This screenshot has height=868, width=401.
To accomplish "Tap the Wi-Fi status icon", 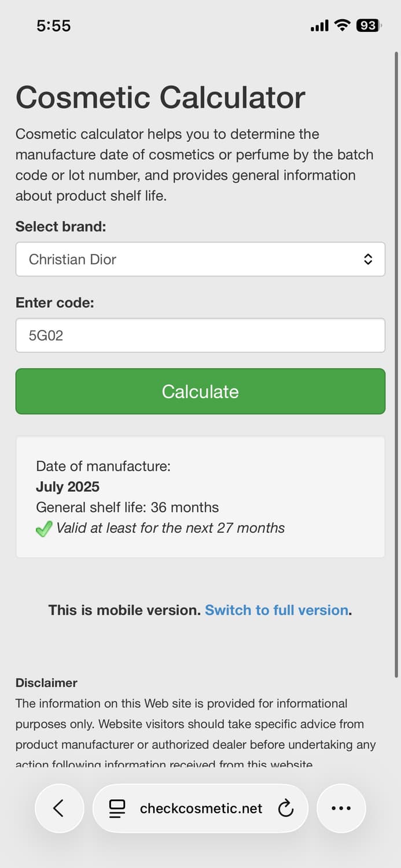I will (343, 25).
